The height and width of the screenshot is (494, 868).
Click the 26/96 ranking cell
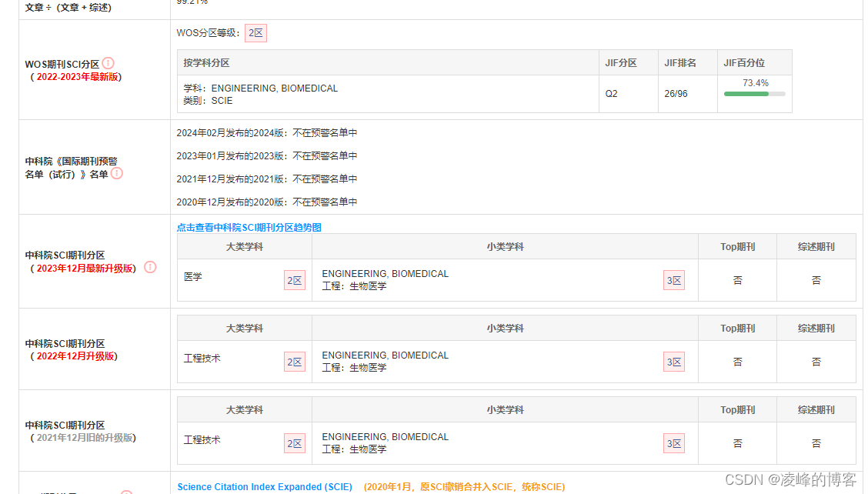pos(676,94)
